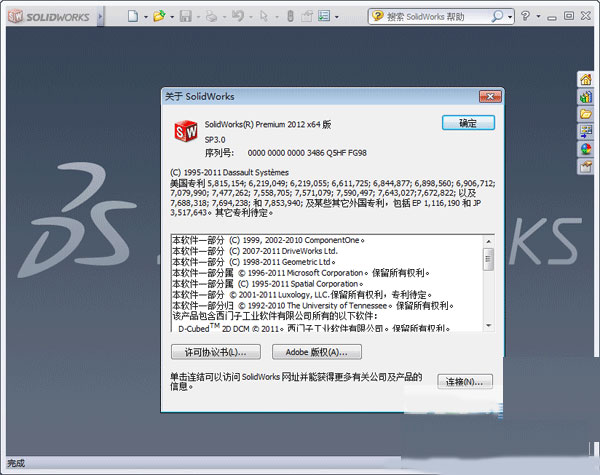
Task: Click the 许可协议书(L)... button
Action: [216, 352]
